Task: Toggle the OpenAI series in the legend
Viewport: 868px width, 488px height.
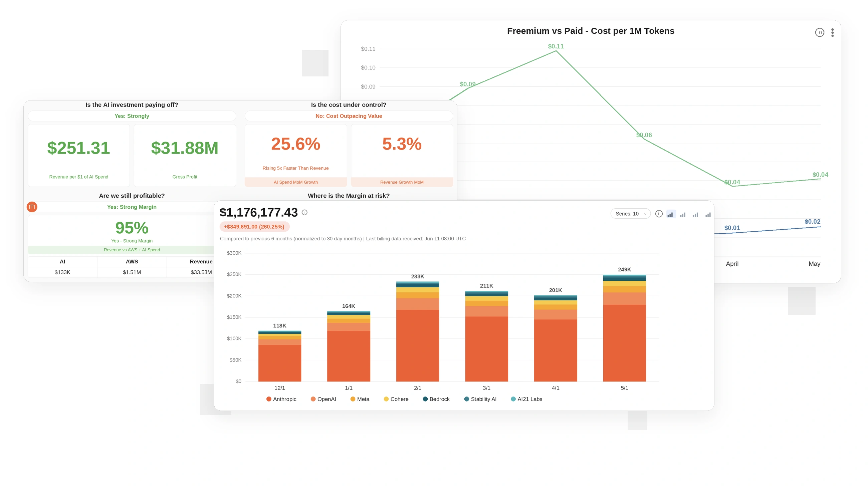Action: (323, 399)
